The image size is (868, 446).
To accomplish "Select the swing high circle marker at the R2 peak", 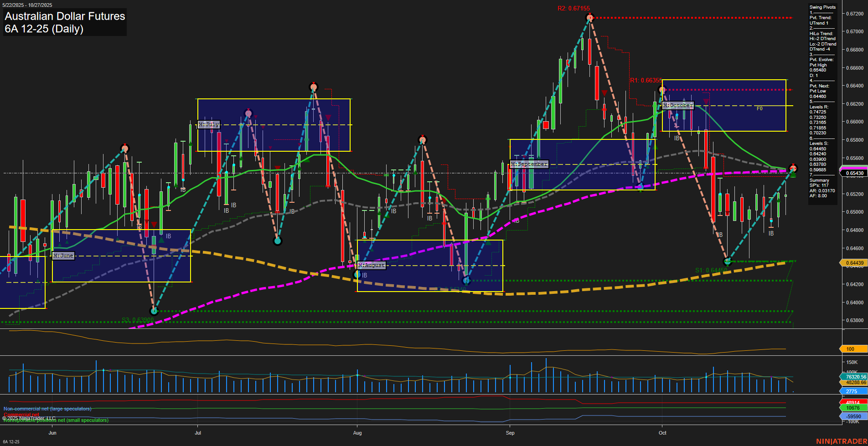I will pos(590,18).
